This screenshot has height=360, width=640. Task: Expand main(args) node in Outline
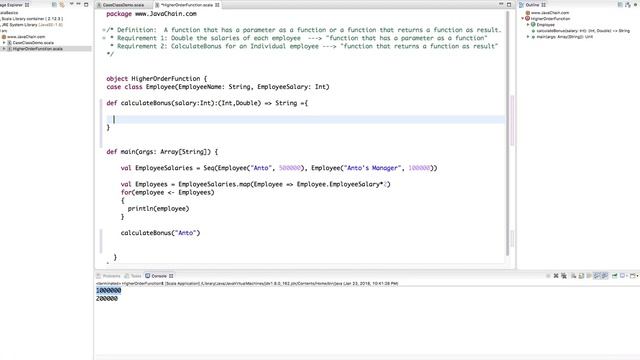528,37
